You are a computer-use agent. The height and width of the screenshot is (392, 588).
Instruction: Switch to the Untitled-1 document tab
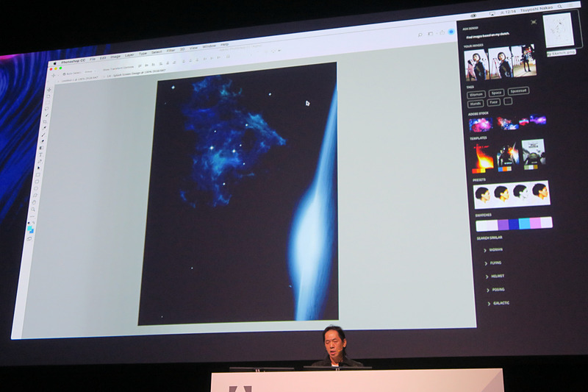point(79,79)
